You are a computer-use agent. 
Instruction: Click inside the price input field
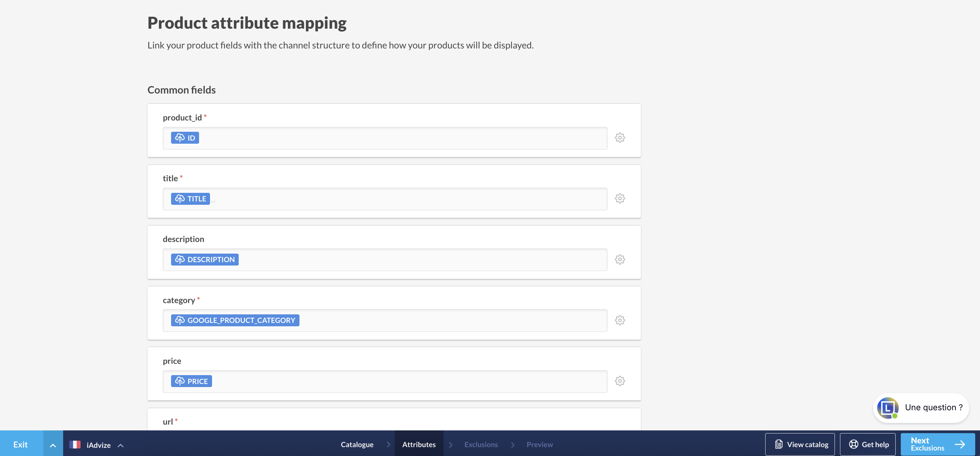[384, 382]
